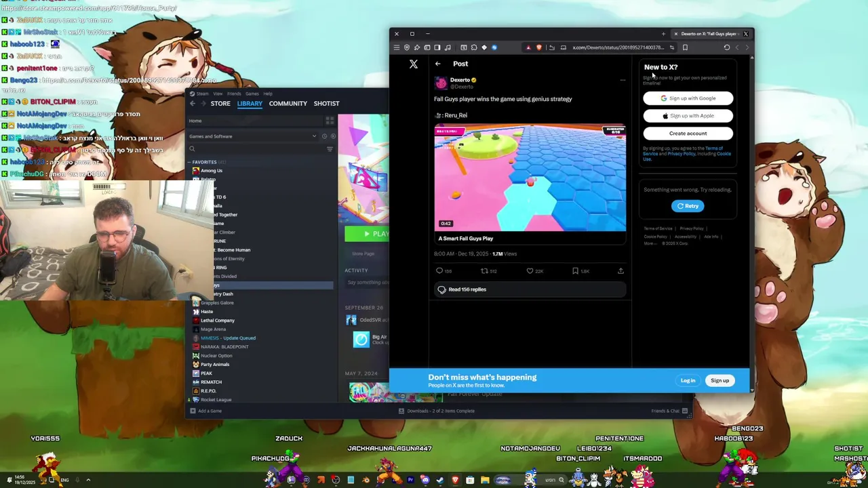Click the reply icon under the post

coord(439,271)
